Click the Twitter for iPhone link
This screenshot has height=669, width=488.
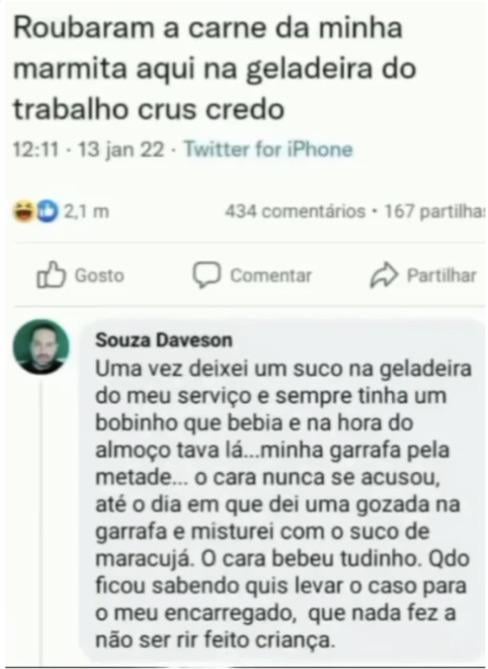point(268,150)
